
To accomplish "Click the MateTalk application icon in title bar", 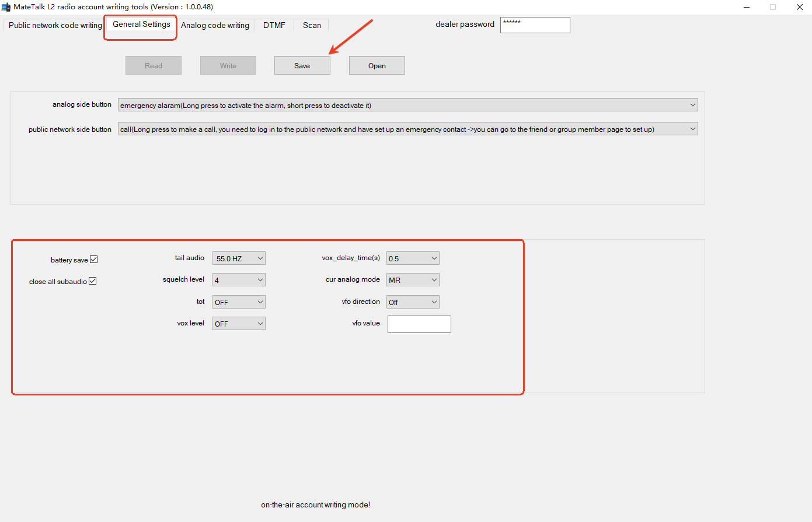I will coord(6,6).
